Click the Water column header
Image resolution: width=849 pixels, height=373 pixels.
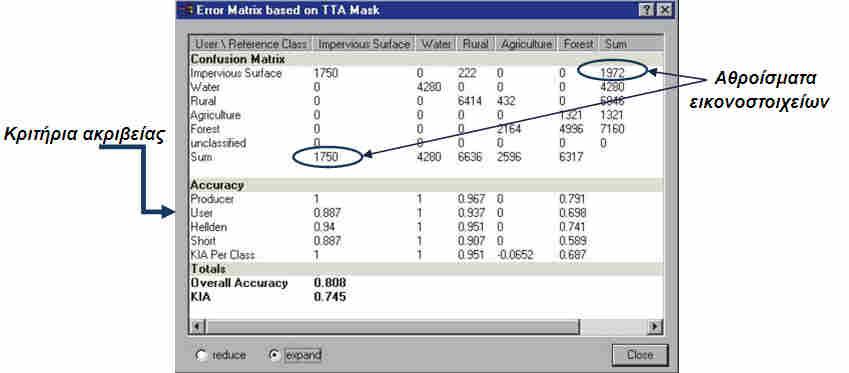pos(436,44)
